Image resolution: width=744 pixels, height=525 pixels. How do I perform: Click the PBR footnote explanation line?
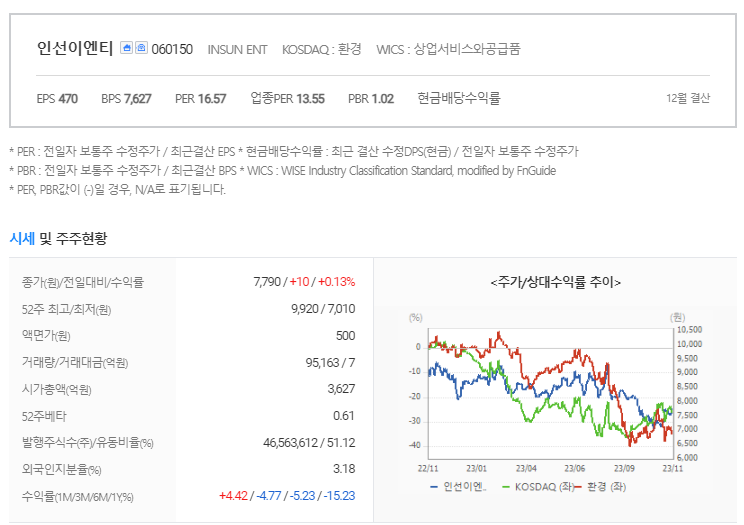pos(282,171)
